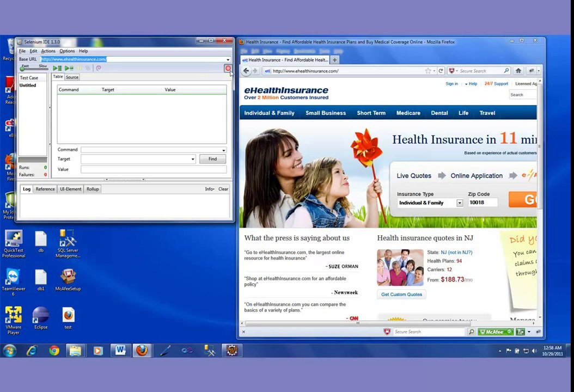Screen dimensions: 574x392
Task: Click the McAfee shield icon in bottom bar
Action: click(x=387, y=332)
